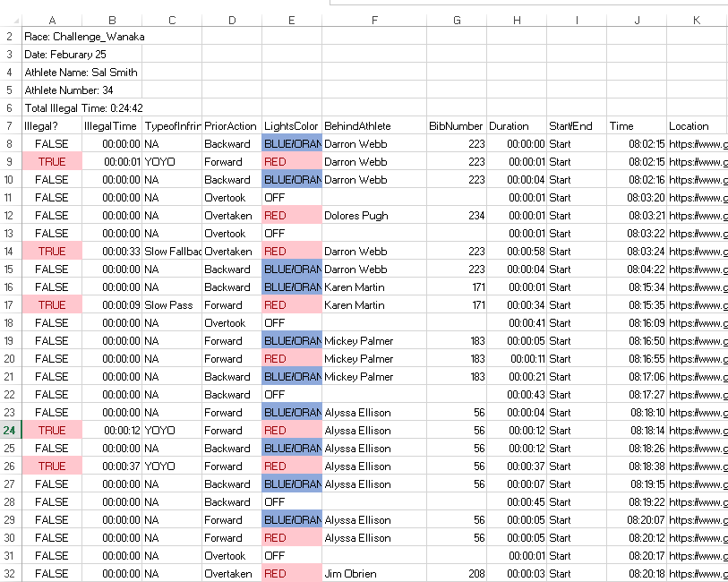Click the location link in row 8
The image size is (728, 582).
coord(697,144)
